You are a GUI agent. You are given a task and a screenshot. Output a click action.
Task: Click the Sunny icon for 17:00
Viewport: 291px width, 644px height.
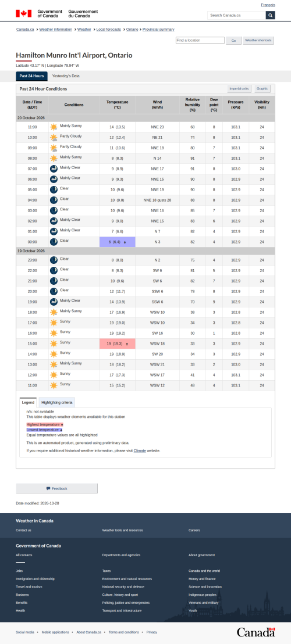(54, 323)
